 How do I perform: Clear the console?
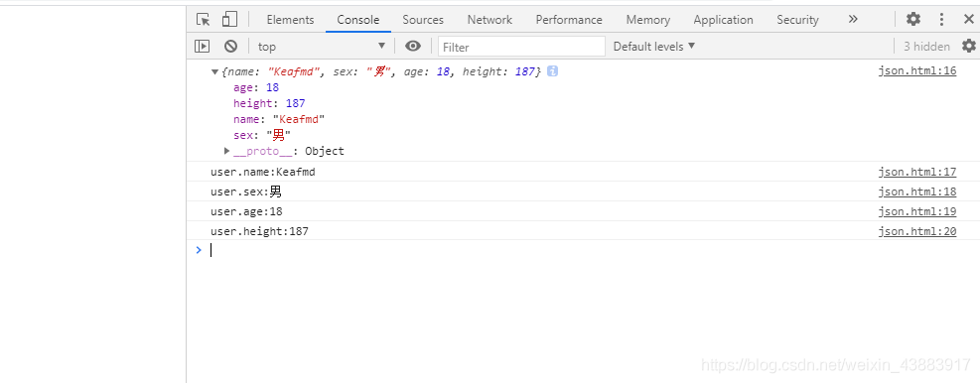pyautogui.click(x=230, y=47)
